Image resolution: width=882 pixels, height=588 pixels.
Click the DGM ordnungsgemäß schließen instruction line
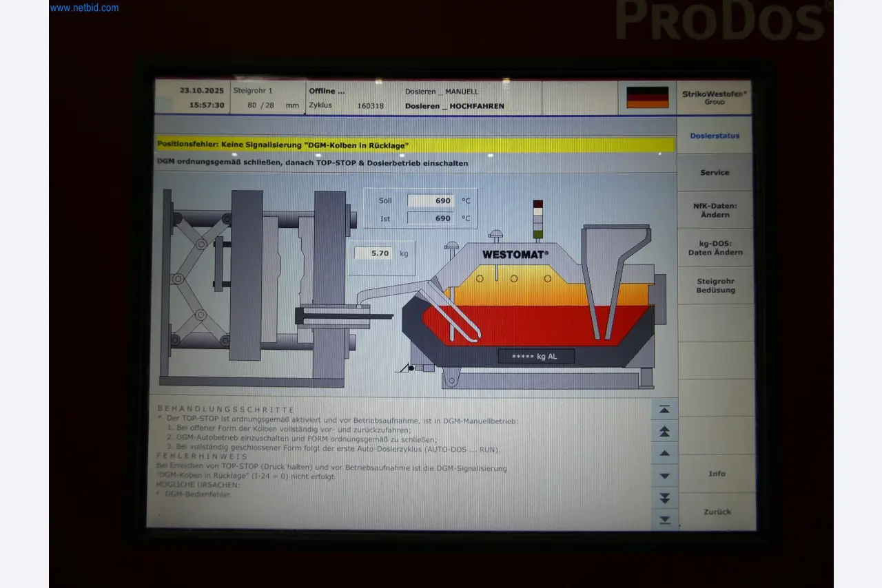(312, 163)
